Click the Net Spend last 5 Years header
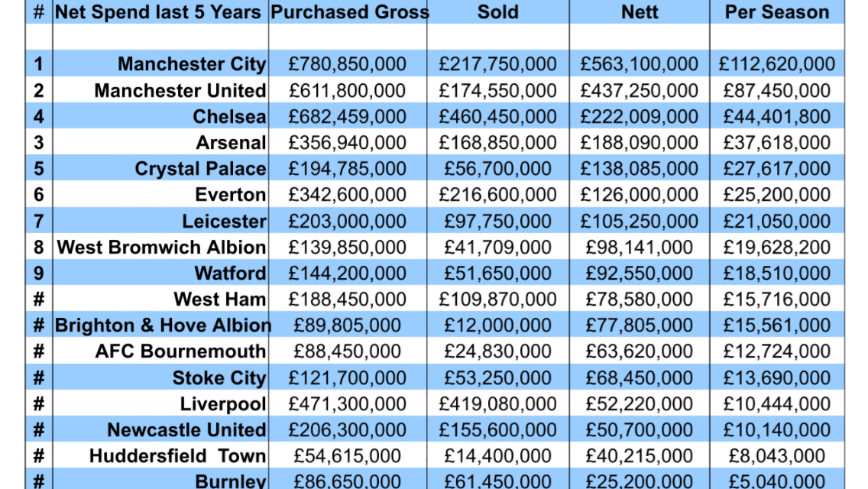This screenshot has height=489, width=868. click(157, 12)
